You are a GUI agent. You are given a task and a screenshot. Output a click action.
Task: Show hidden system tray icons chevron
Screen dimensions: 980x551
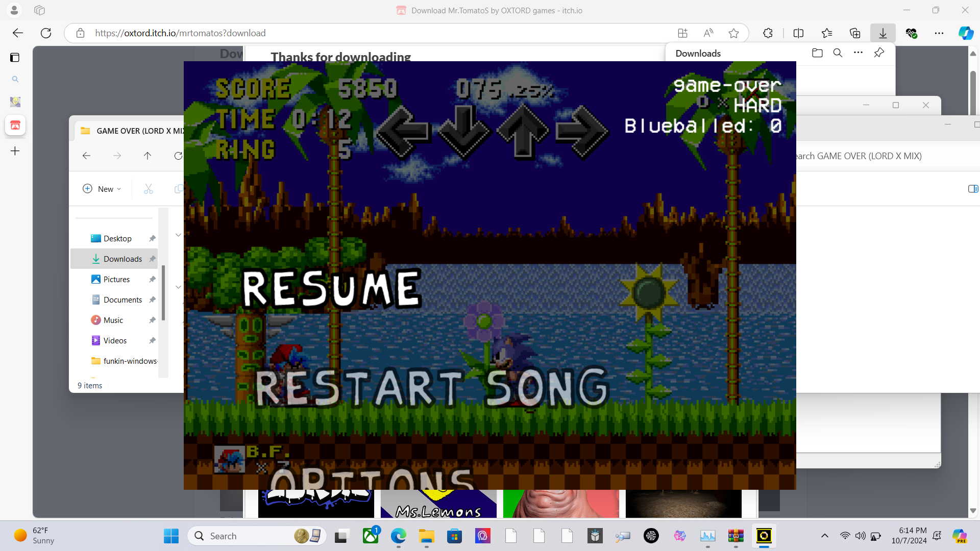(x=824, y=536)
